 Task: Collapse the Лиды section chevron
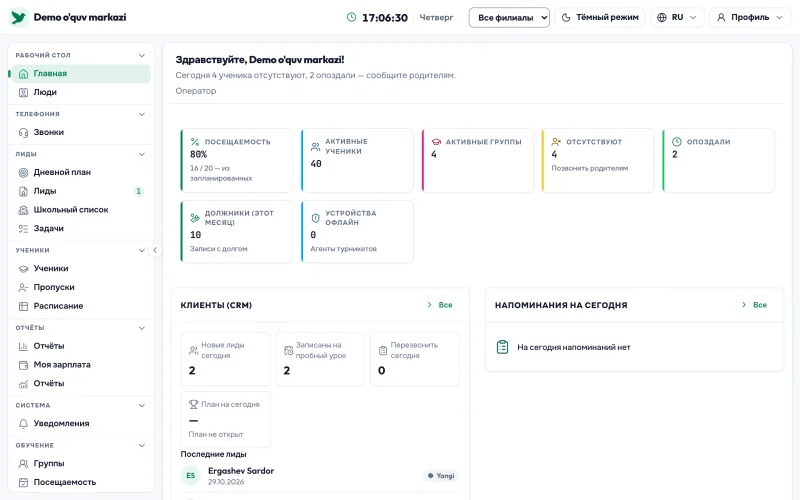click(142, 154)
